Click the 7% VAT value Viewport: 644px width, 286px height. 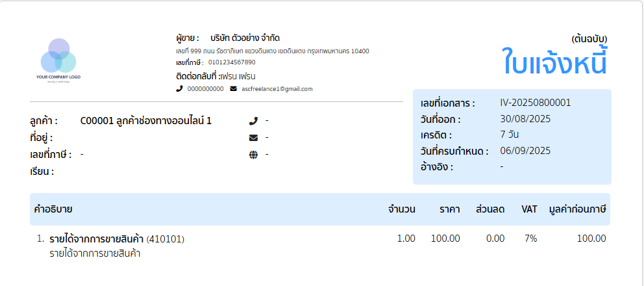(530, 239)
